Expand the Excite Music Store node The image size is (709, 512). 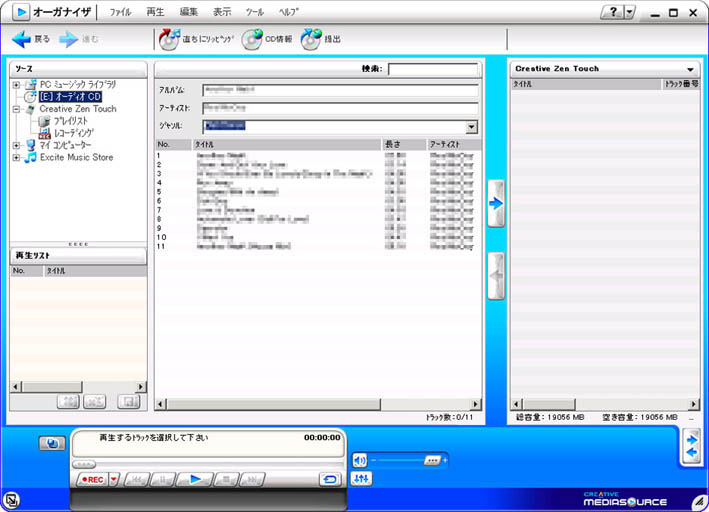click(16, 157)
